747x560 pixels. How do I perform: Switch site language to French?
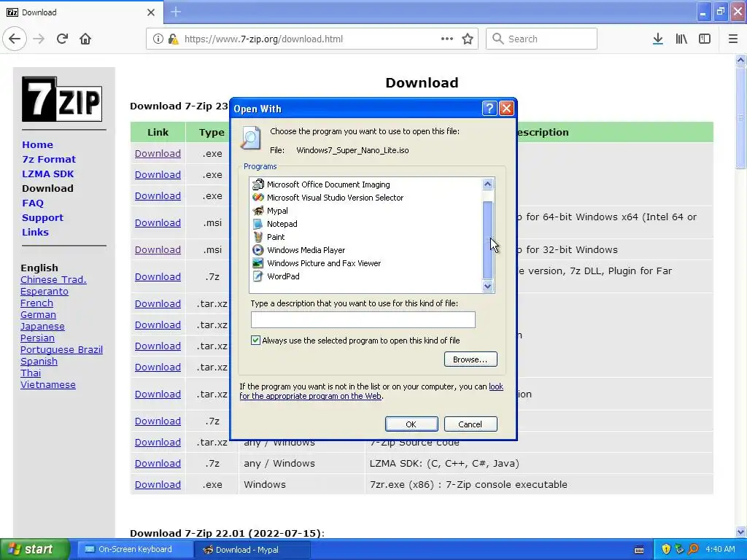coord(36,303)
